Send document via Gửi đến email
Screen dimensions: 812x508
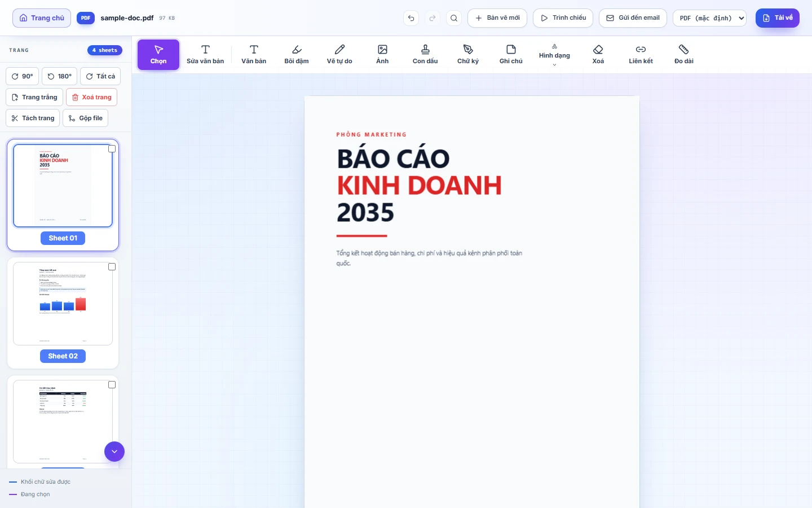pyautogui.click(x=633, y=18)
